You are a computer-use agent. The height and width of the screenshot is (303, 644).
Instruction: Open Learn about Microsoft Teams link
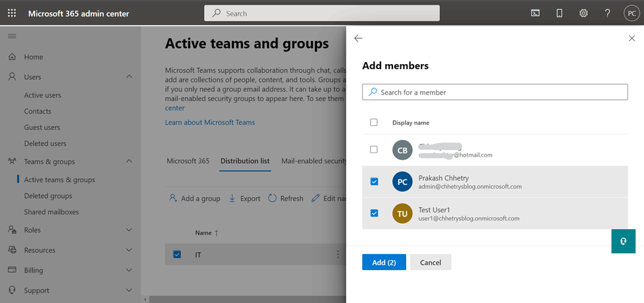pyautogui.click(x=210, y=122)
